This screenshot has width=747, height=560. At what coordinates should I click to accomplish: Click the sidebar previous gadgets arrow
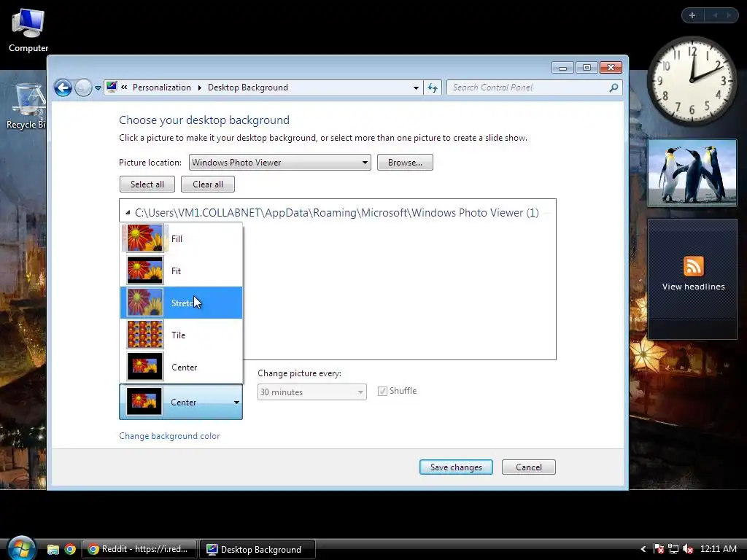715,15
